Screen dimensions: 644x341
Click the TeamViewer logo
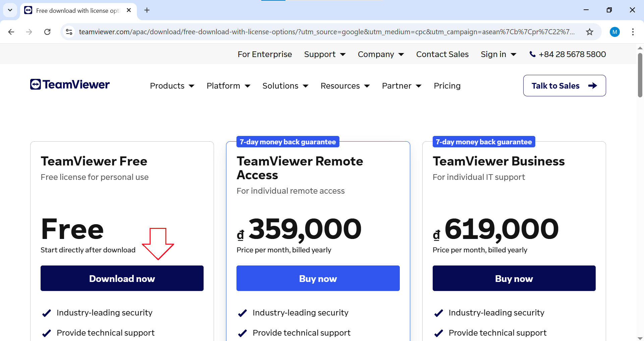point(70,85)
